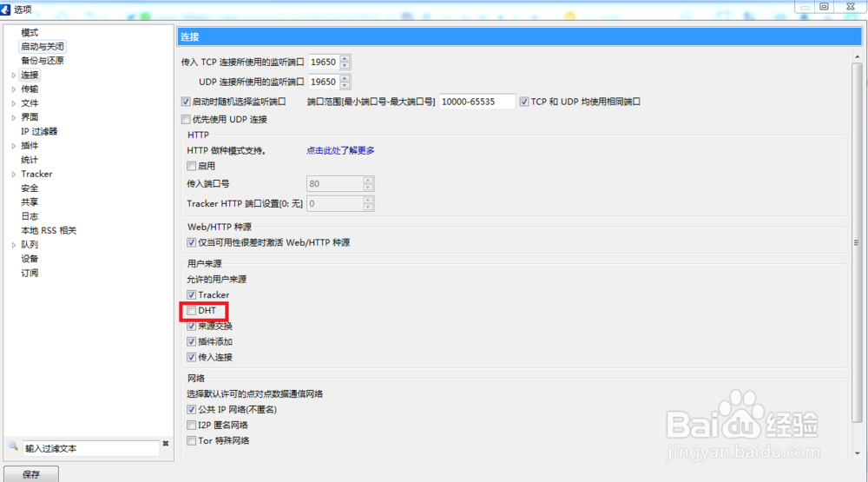868x482 pixels.
Task: Toggle random listen port on startup checkbox
Action: tap(186, 102)
